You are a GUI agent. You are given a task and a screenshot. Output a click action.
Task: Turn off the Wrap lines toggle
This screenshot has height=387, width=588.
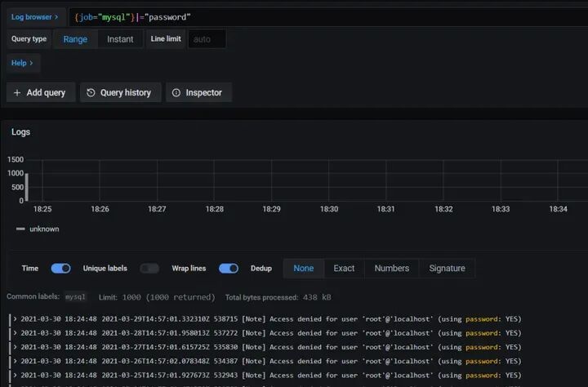pos(229,269)
